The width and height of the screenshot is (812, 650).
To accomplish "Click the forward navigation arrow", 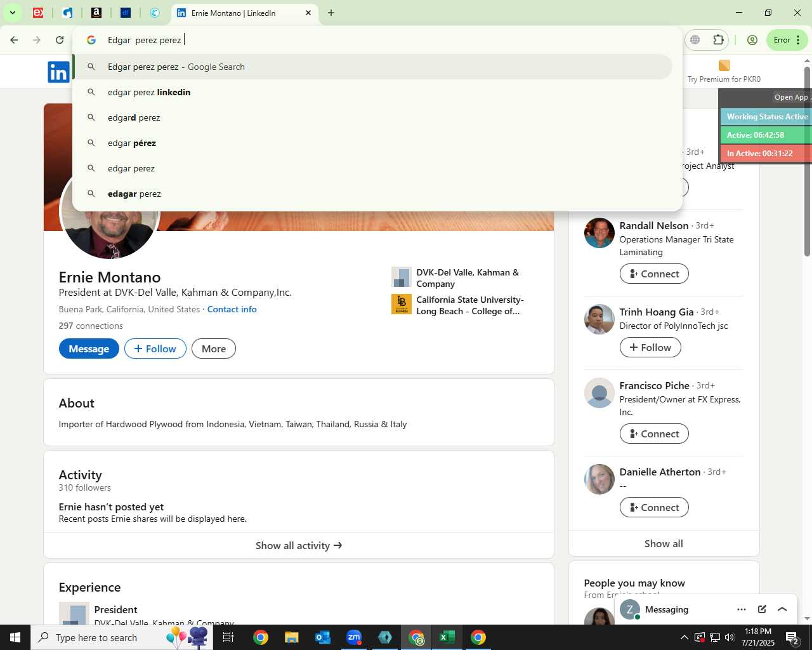I will 37,40.
